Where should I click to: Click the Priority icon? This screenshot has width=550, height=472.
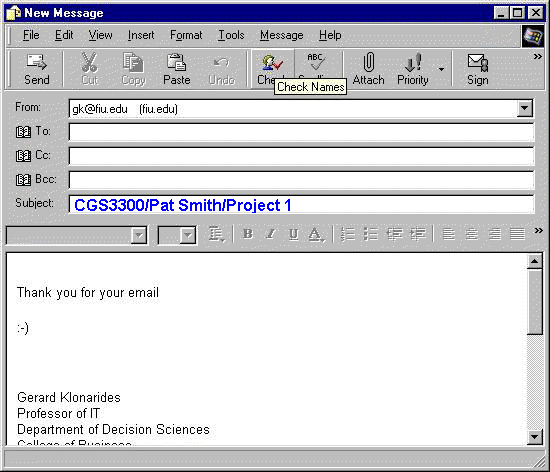[413, 62]
